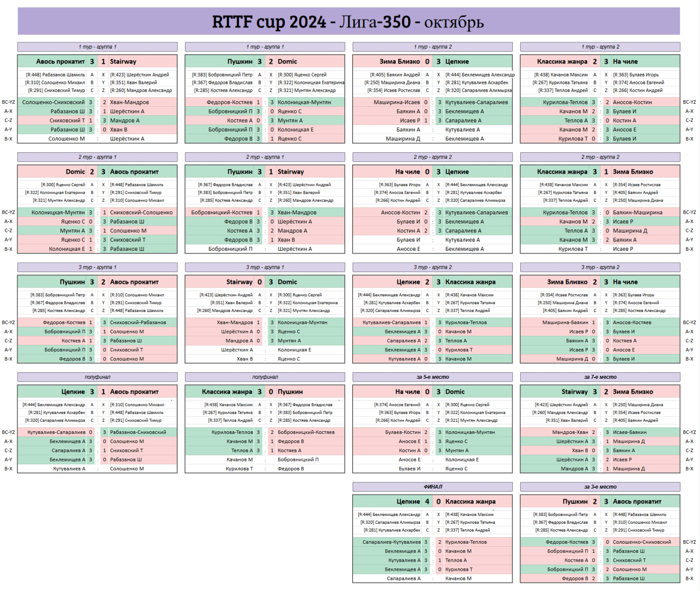Click 'полуфинал' header above Классика жанра vs Пушкин
The image size is (700, 591).
point(265,377)
